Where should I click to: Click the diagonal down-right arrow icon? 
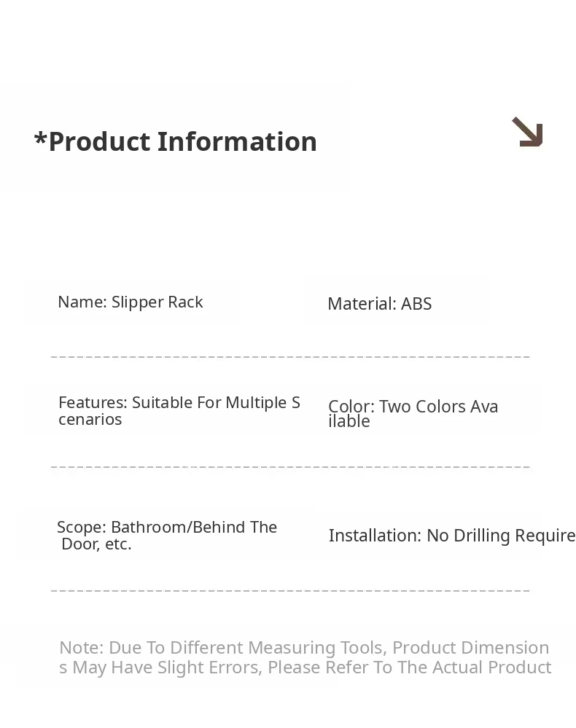point(527,133)
